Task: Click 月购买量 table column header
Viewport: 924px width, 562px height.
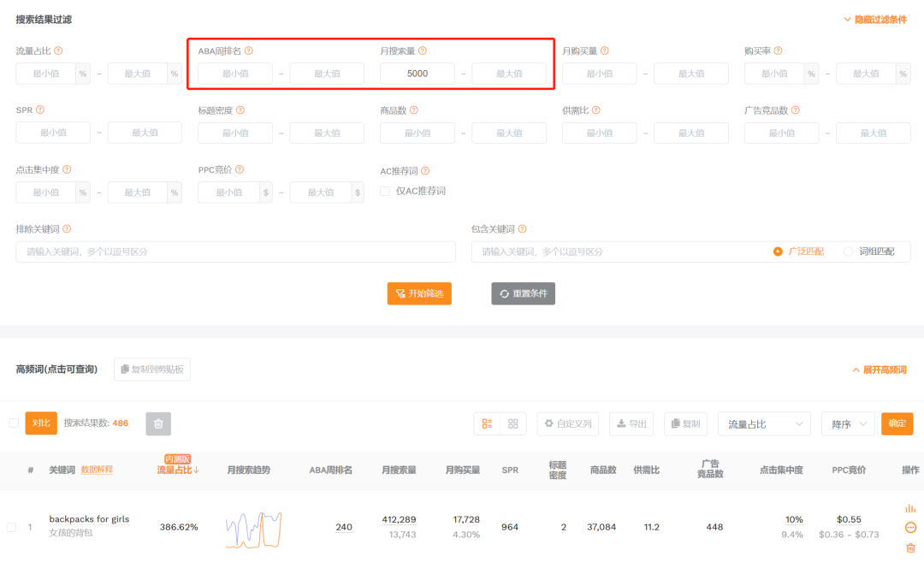Action: pyautogui.click(x=463, y=470)
